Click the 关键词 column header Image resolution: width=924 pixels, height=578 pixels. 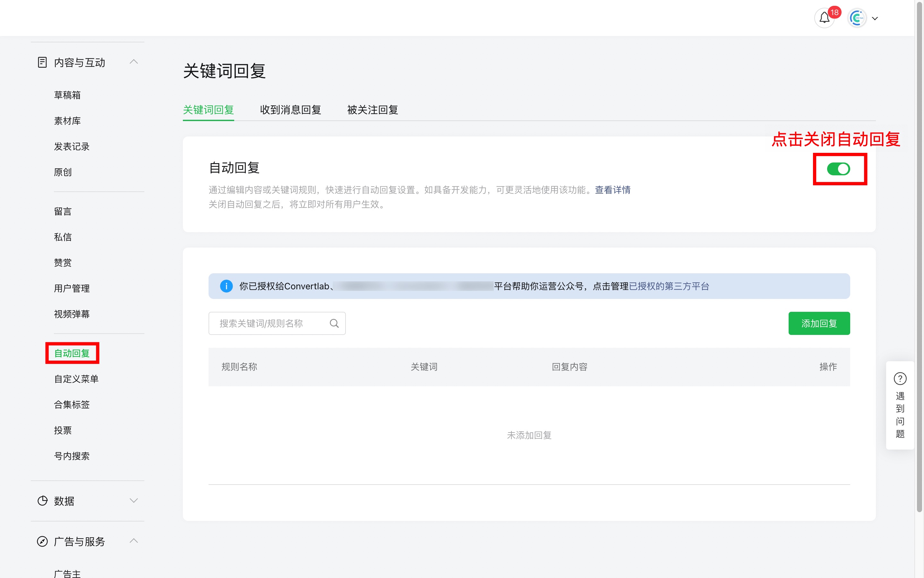click(424, 367)
